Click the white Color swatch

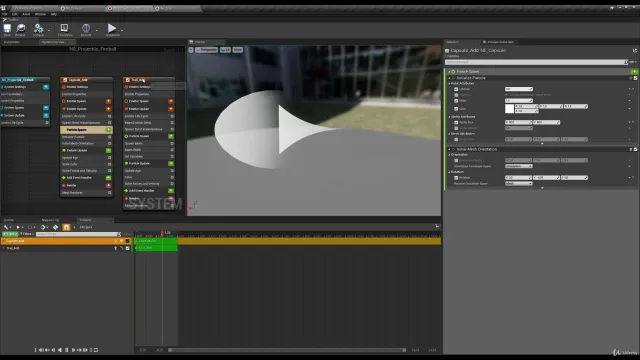[509, 109]
